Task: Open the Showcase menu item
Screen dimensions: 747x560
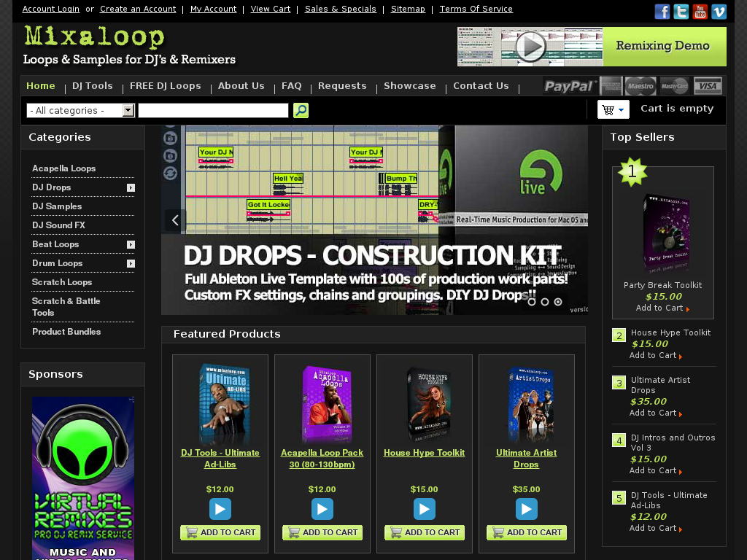Action: [x=410, y=86]
